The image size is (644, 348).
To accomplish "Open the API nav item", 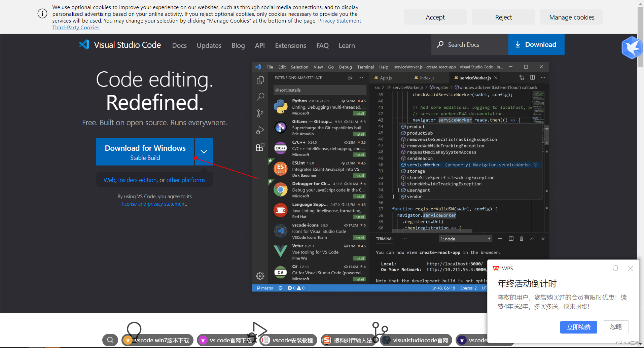I will tap(260, 45).
